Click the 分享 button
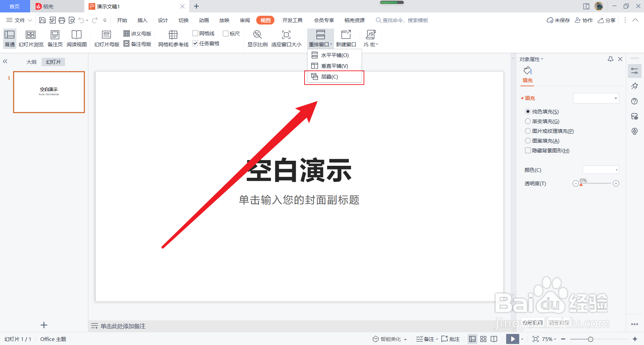Screen dimensions: 644x345 [x=606, y=20]
